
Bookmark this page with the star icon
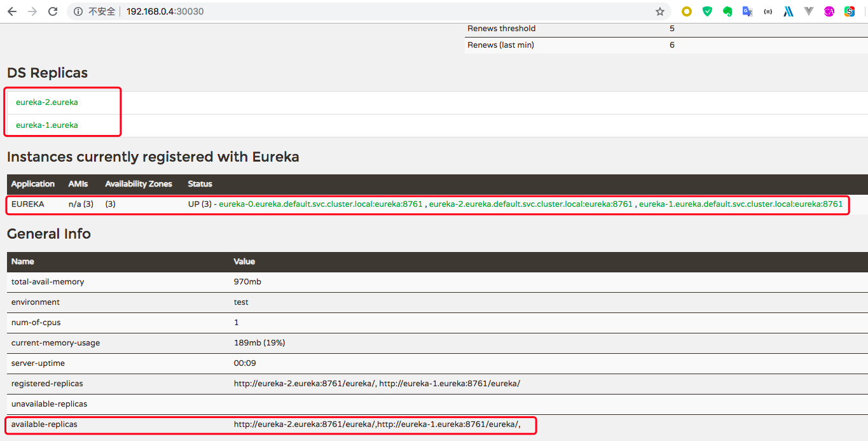(660, 11)
